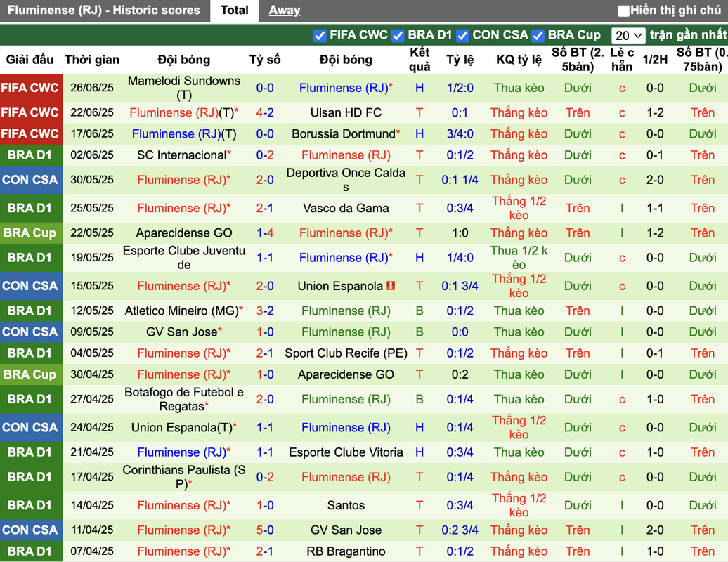The image size is (728, 562).
Task: Open the Santos team link
Action: (x=346, y=505)
